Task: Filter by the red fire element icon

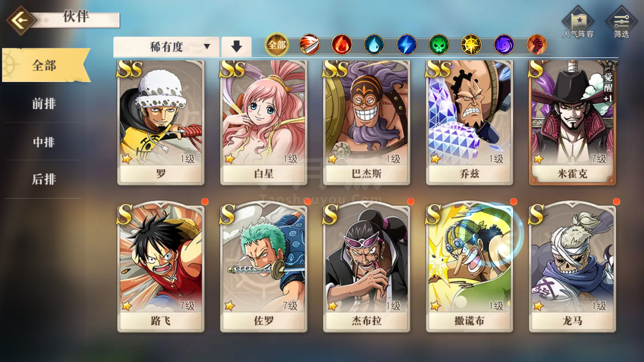Action: 342,45
